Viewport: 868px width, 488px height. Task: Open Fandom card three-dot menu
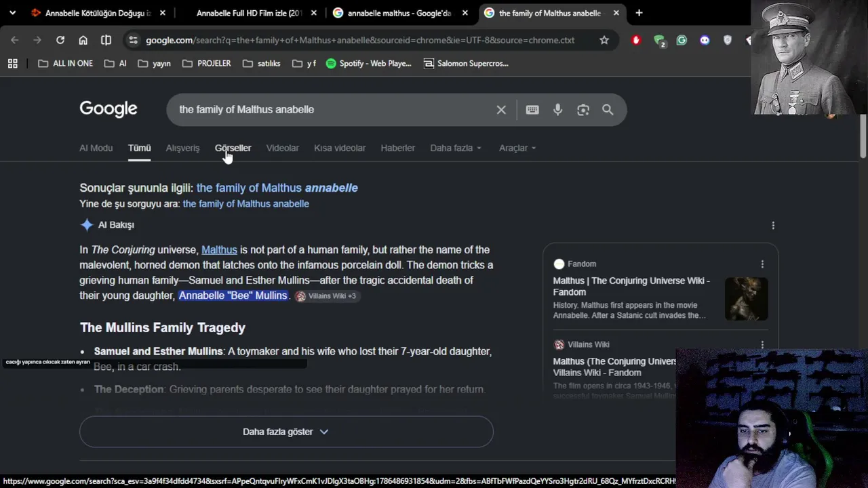pyautogui.click(x=762, y=264)
